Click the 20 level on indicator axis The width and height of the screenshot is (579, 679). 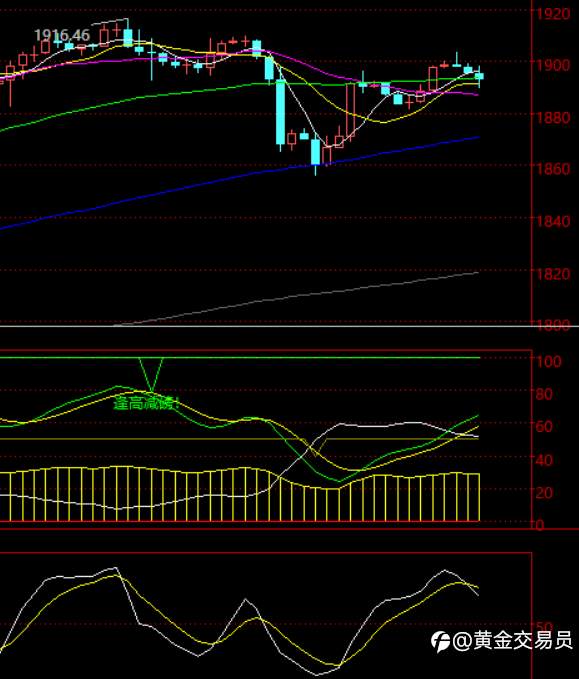coord(544,492)
